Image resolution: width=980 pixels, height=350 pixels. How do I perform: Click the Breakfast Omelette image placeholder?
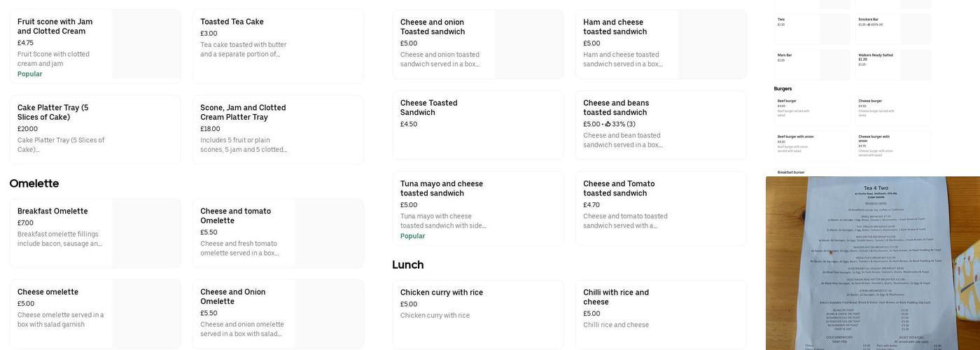(x=146, y=233)
